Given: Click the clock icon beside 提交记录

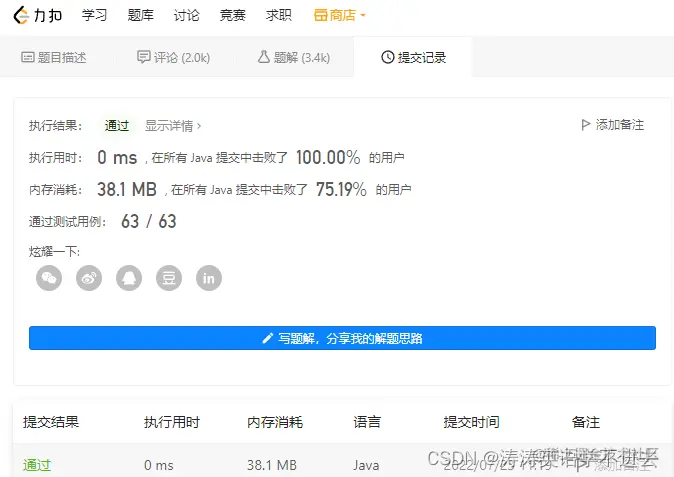Looking at the screenshot, I should click(388, 57).
